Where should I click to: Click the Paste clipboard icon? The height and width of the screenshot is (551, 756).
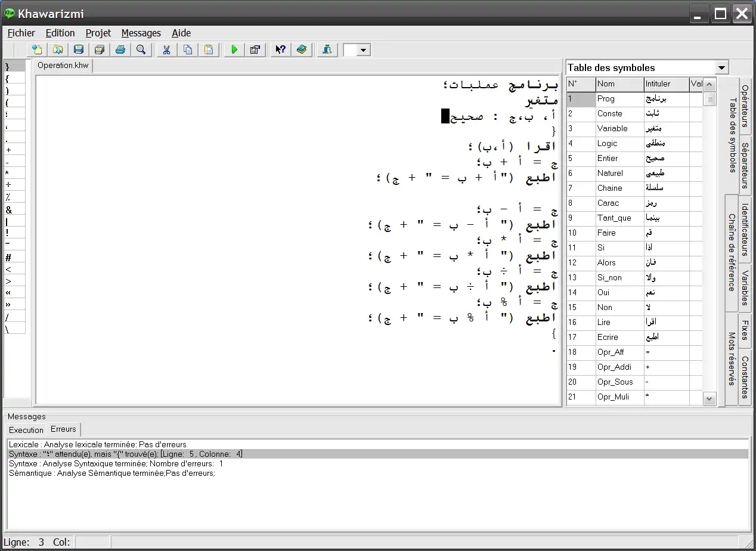209,50
